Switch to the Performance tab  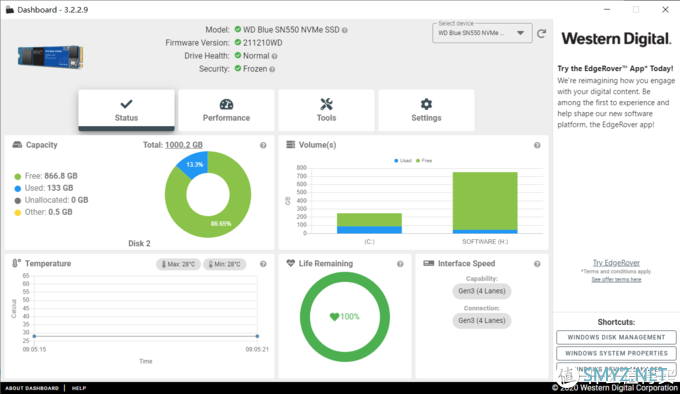tap(226, 110)
